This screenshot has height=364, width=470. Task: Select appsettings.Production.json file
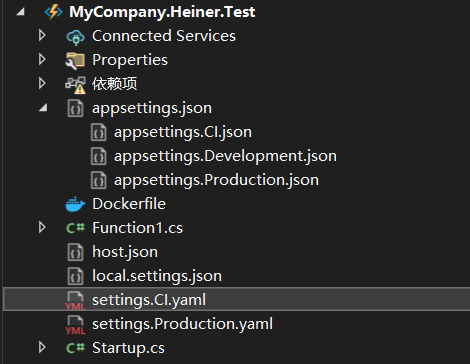click(x=216, y=180)
